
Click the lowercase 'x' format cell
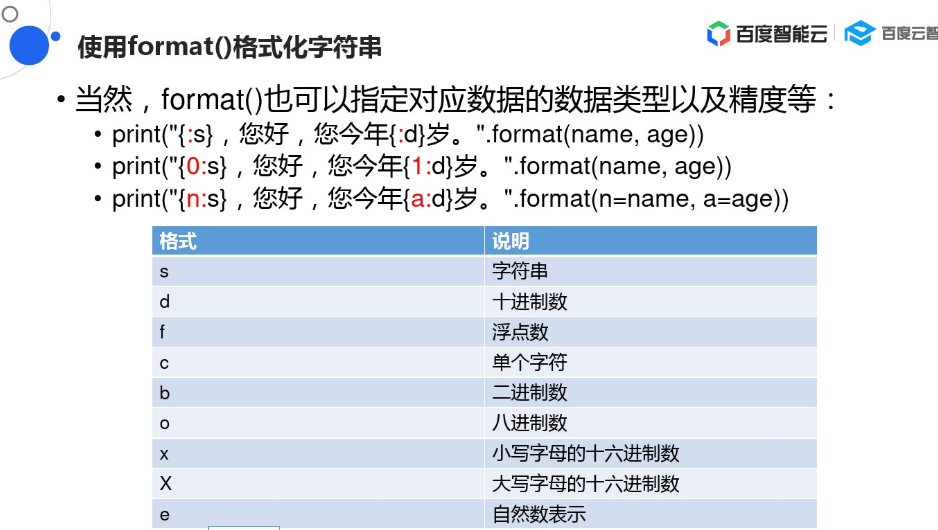(318, 453)
